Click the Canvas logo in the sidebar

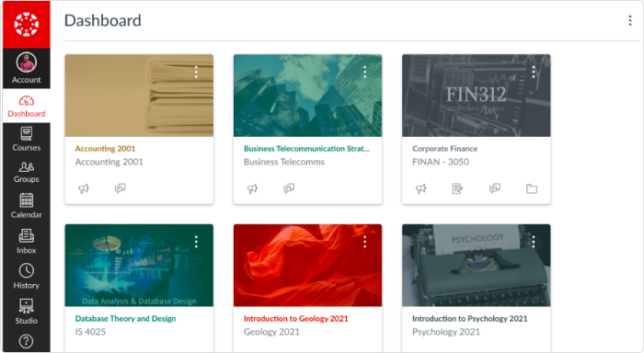(x=27, y=24)
